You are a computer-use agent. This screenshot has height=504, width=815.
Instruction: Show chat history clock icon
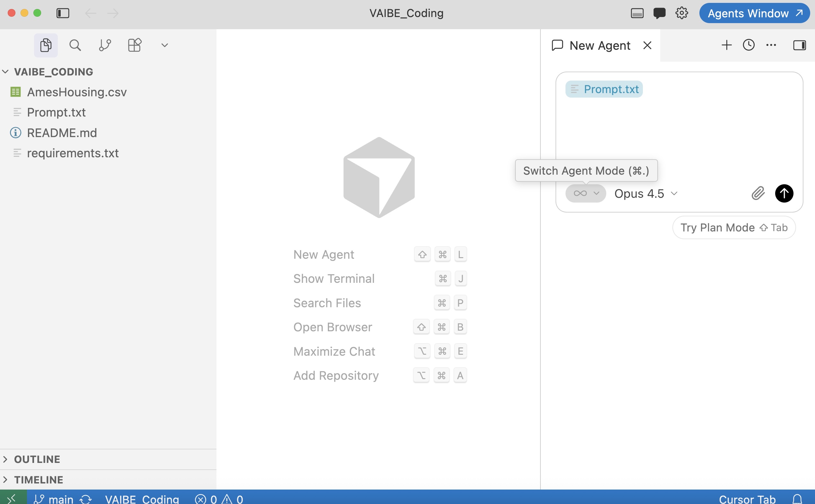(749, 45)
